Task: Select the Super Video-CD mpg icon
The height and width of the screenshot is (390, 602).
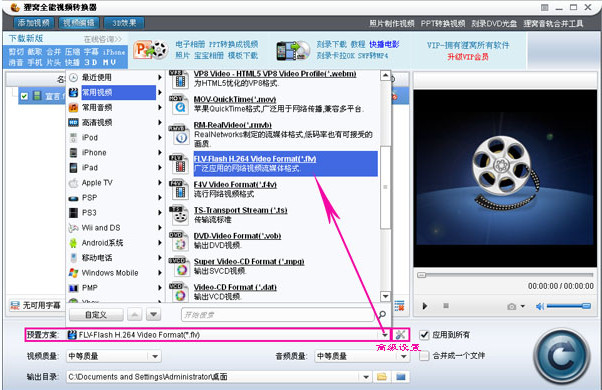Action: (179, 267)
